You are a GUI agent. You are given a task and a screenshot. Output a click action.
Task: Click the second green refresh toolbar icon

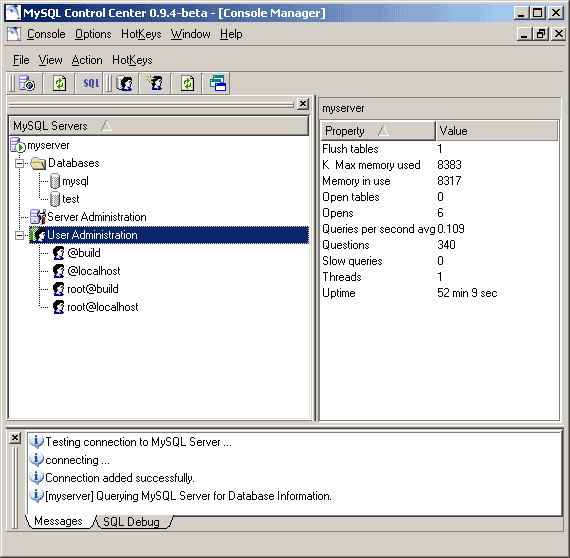click(187, 84)
